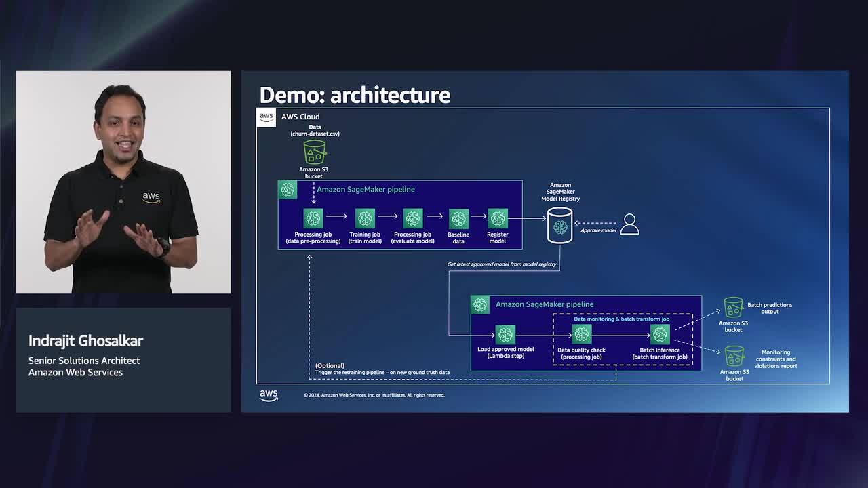Click the (Optional) label
868x488 pixels.
(330, 366)
